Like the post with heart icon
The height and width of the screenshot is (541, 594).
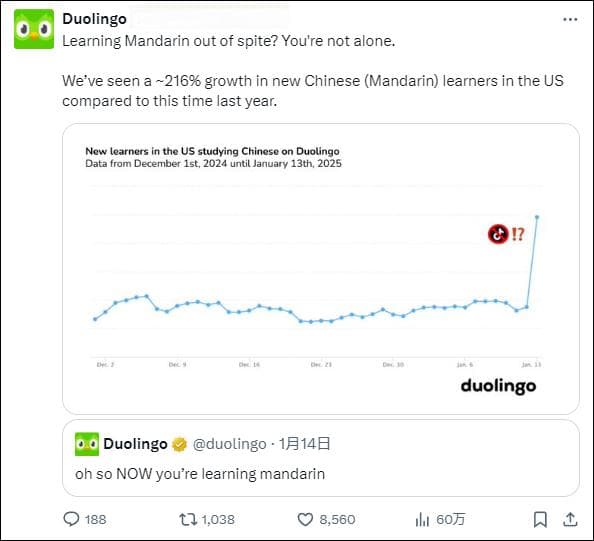(x=305, y=519)
